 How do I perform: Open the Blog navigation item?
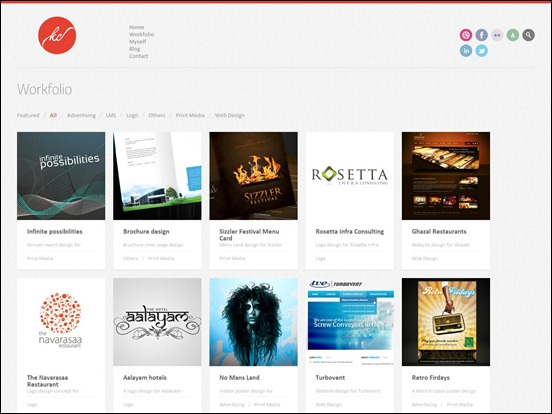134,49
